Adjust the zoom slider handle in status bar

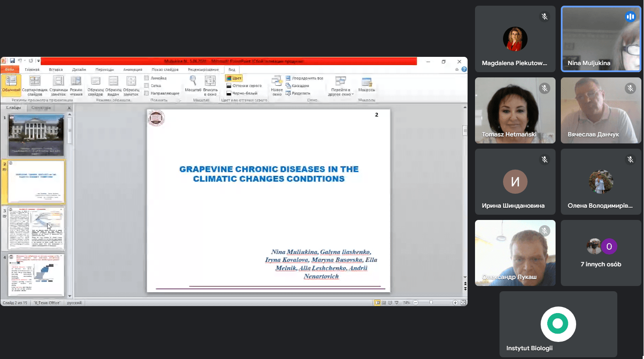(x=431, y=303)
